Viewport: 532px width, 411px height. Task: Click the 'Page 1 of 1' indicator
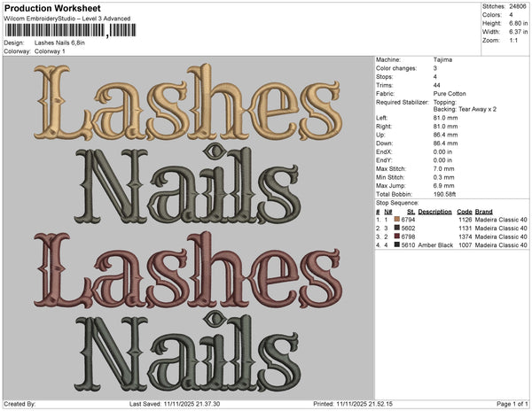coord(512,404)
